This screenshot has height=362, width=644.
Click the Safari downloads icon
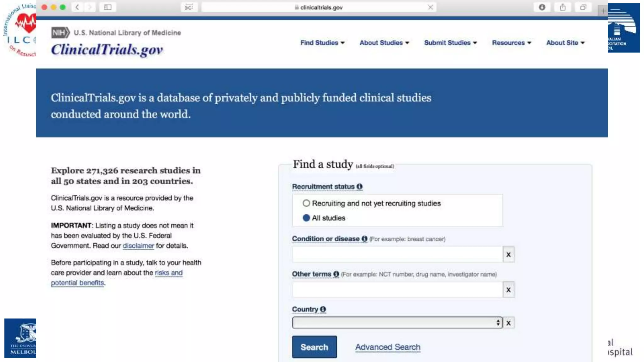(x=542, y=7)
